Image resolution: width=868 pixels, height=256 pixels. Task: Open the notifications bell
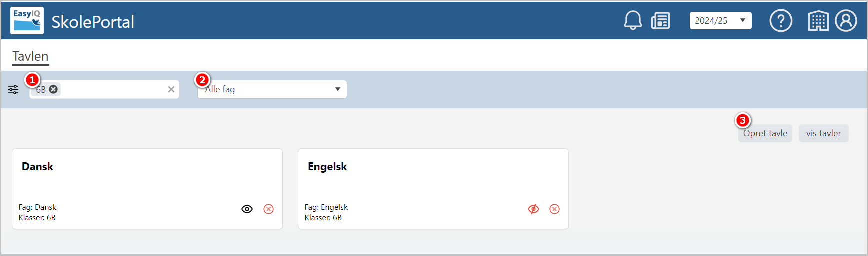click(x=633, y=21)
